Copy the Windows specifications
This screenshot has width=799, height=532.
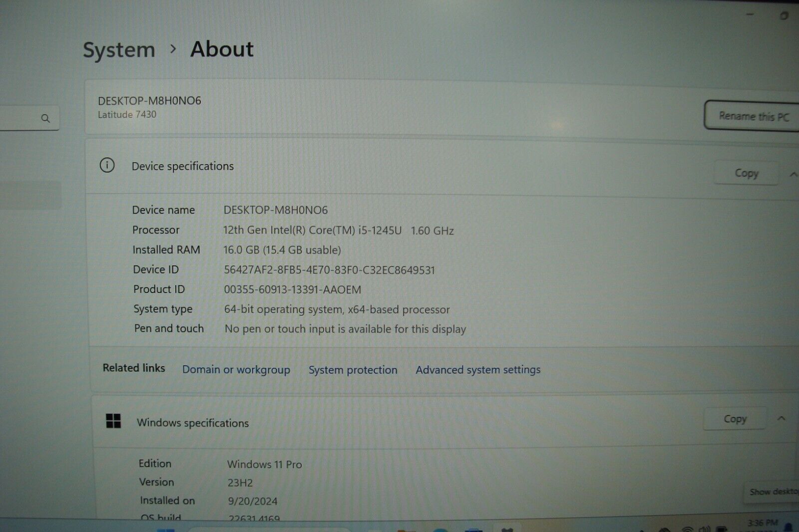point(735,419)
